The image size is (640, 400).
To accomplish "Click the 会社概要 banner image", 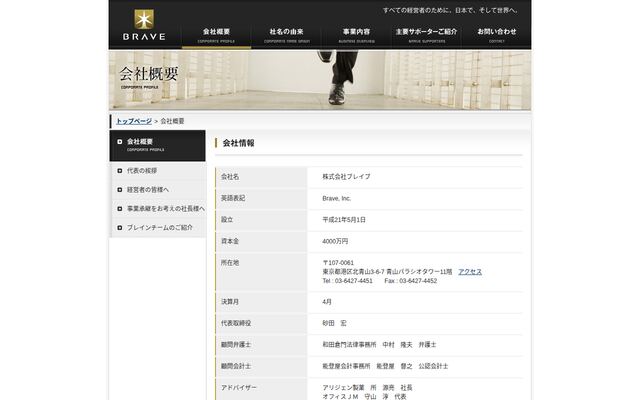I will 320,80.
